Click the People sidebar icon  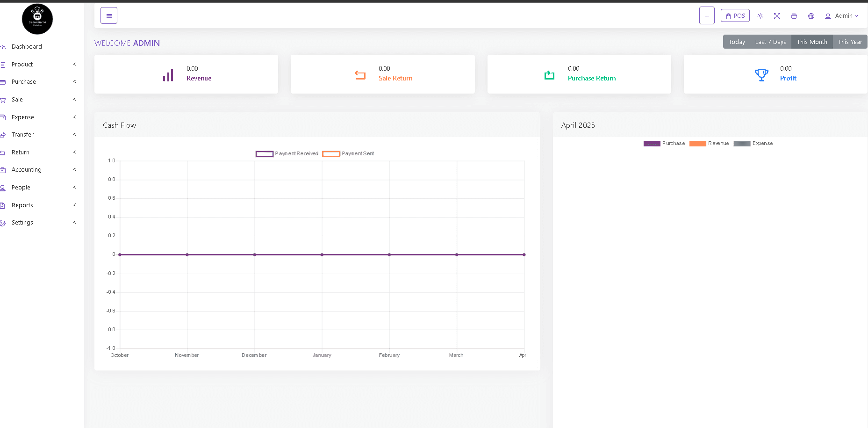click(3, 188)
